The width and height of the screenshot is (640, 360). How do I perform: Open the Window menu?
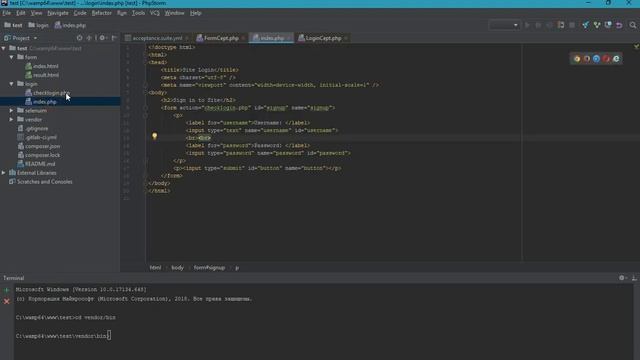174,13
